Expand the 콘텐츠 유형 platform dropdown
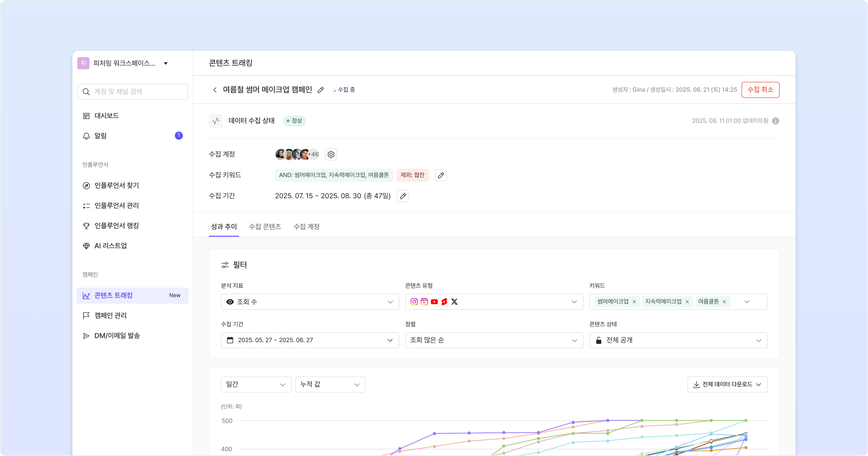The image size is (868, 456). 494,302
